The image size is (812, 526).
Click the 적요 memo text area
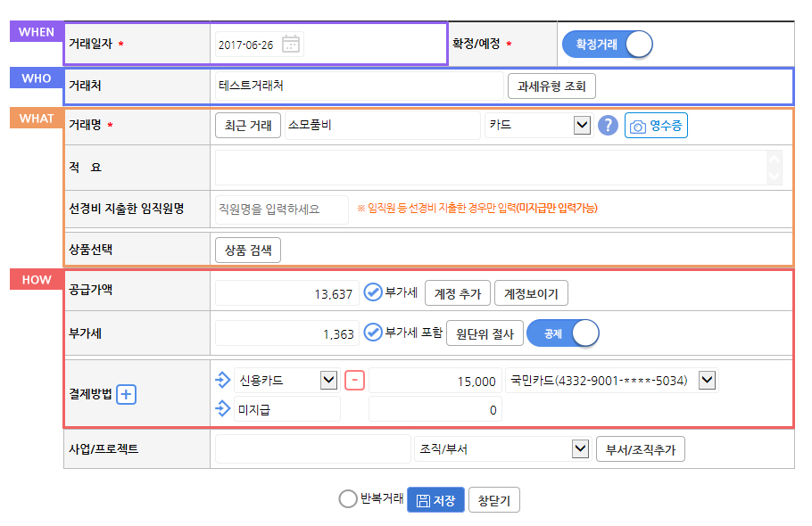498,168
